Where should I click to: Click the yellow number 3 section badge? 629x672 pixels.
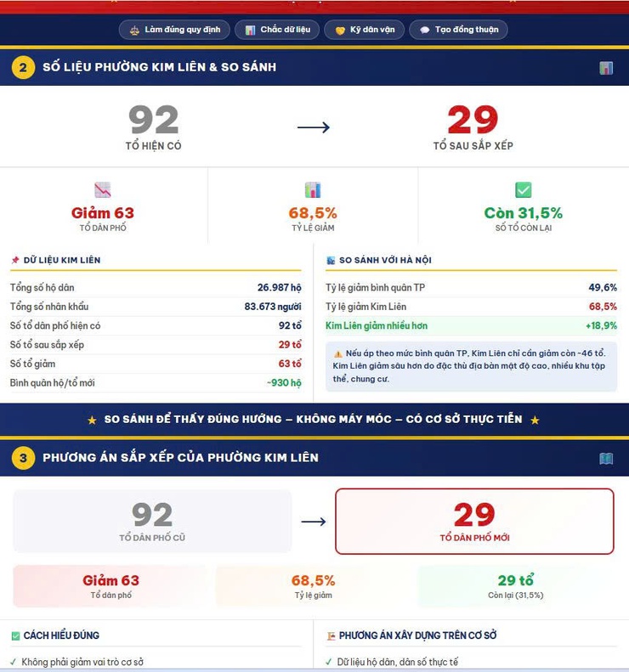23,458
